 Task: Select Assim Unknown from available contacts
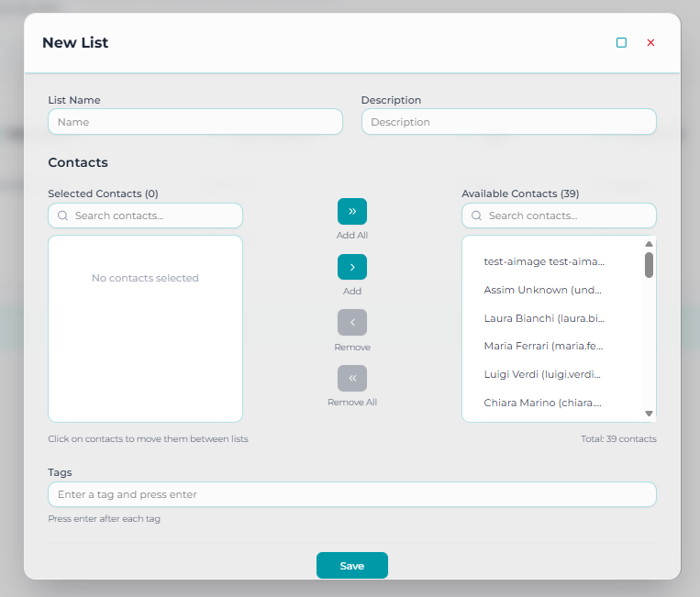point(544,290)
